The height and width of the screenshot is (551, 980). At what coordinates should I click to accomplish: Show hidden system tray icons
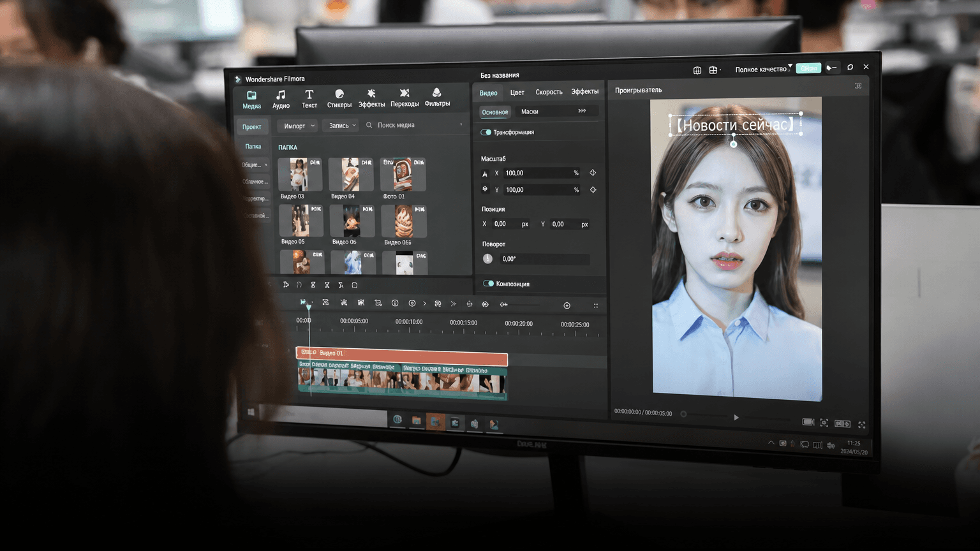click(x=771, y=443)
